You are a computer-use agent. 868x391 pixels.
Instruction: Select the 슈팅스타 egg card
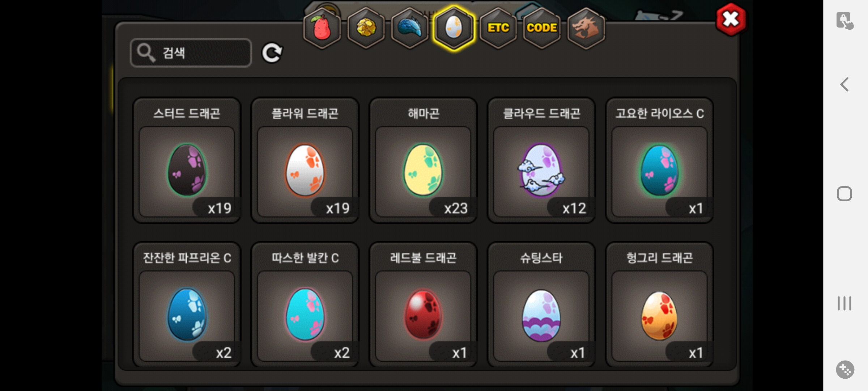coord(541,304)
